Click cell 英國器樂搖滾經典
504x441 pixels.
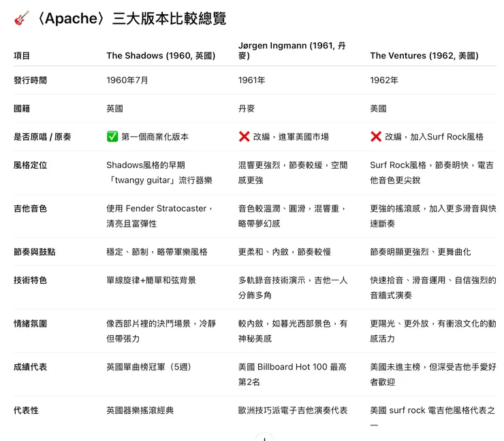point(140,410)
